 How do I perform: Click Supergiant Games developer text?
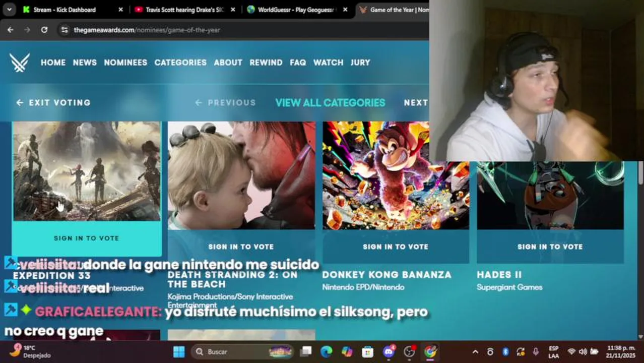[509, 287]
